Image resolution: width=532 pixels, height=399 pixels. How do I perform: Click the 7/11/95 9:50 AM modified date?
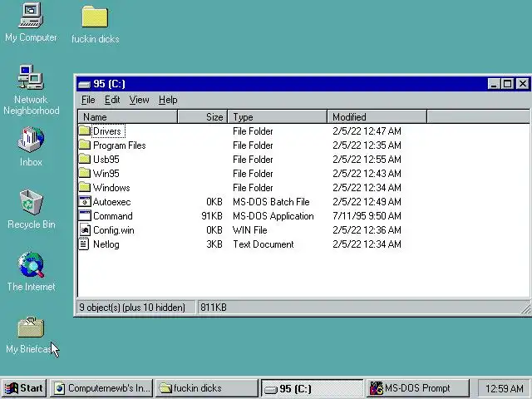coord(367,216)
